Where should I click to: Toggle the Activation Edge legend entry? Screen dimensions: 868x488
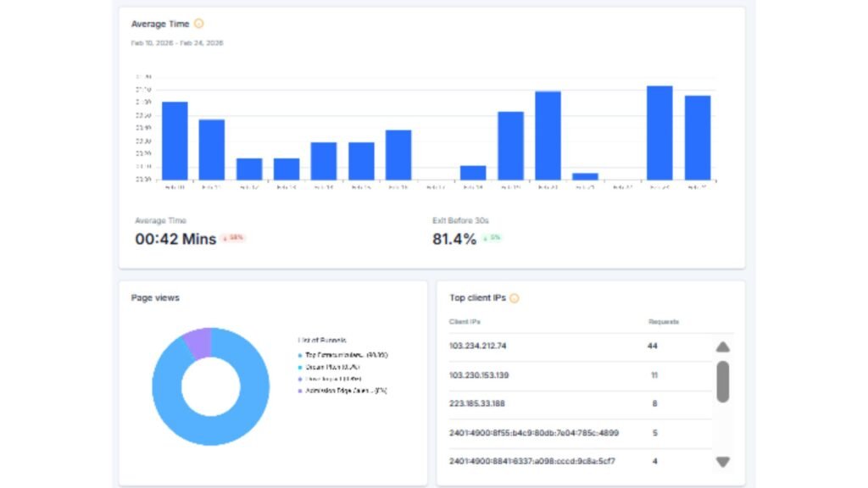[x=344, y=392]
